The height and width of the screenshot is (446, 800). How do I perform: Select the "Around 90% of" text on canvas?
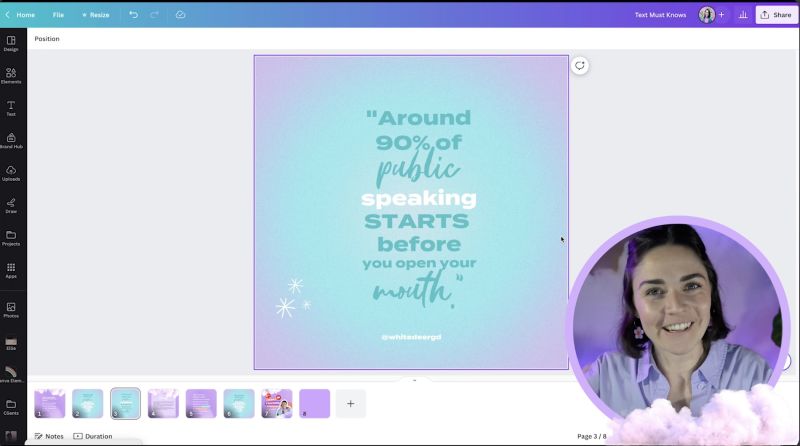(419, 130)
